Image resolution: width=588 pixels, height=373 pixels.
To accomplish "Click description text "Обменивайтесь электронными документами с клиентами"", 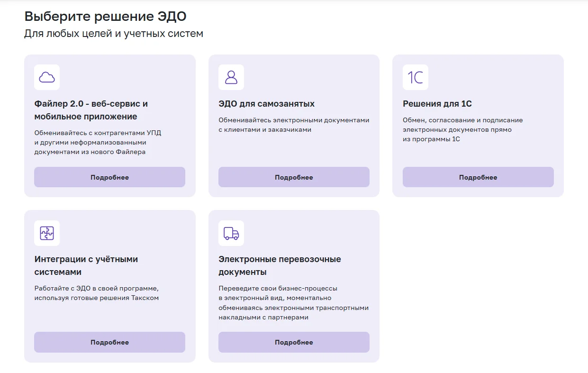I will tap(293, 125).
